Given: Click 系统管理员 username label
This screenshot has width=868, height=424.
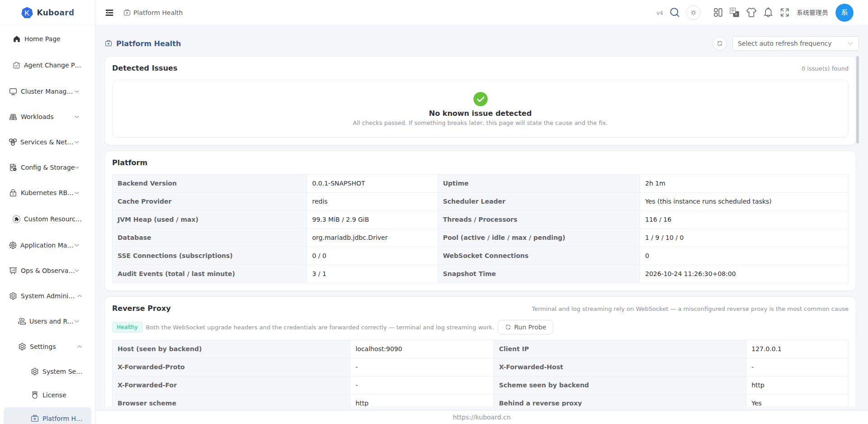Looking at the screenshot, I should pyautogui.click(x=812, y=13).
